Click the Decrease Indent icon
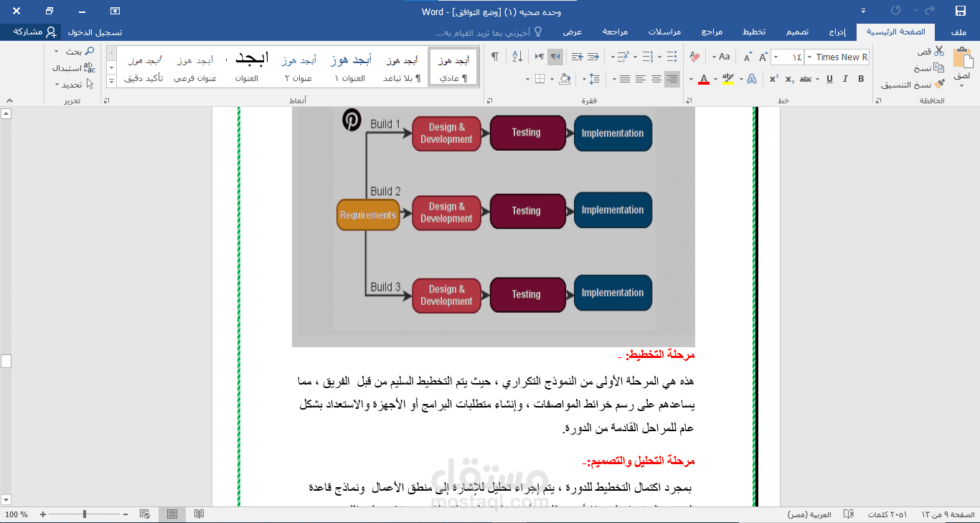The image size is (980, 523). [x=593, y=57]
